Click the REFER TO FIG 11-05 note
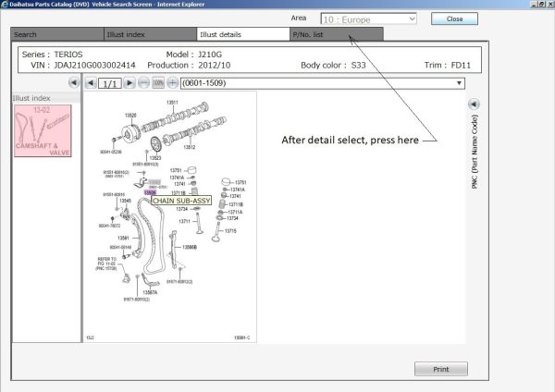The height and width of the screenshot is (392, 555). (x=106, y=263)
